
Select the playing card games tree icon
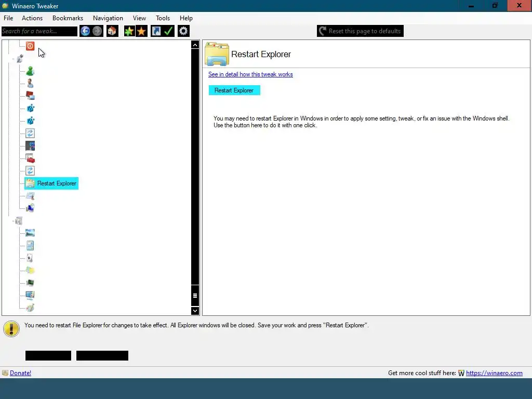30,258
